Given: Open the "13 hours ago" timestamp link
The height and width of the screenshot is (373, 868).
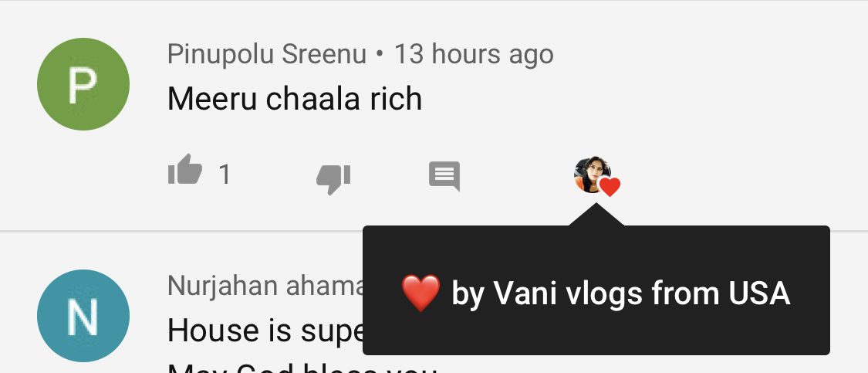Looking at the screenshot, I should tap(473, 54).
